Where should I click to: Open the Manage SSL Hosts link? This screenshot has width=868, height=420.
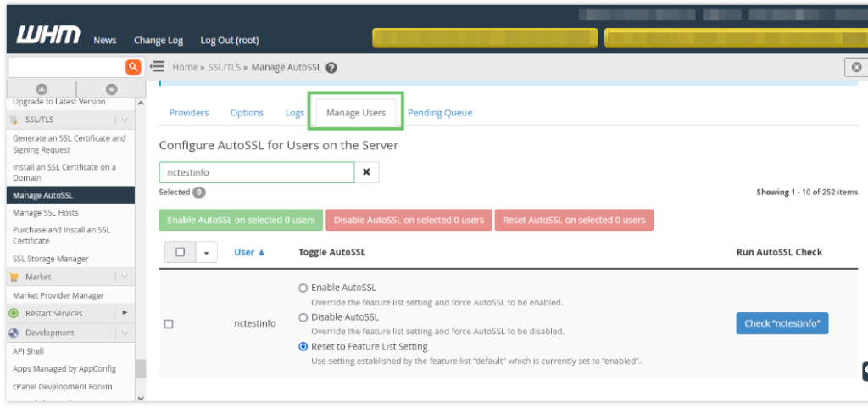[45, 212]
